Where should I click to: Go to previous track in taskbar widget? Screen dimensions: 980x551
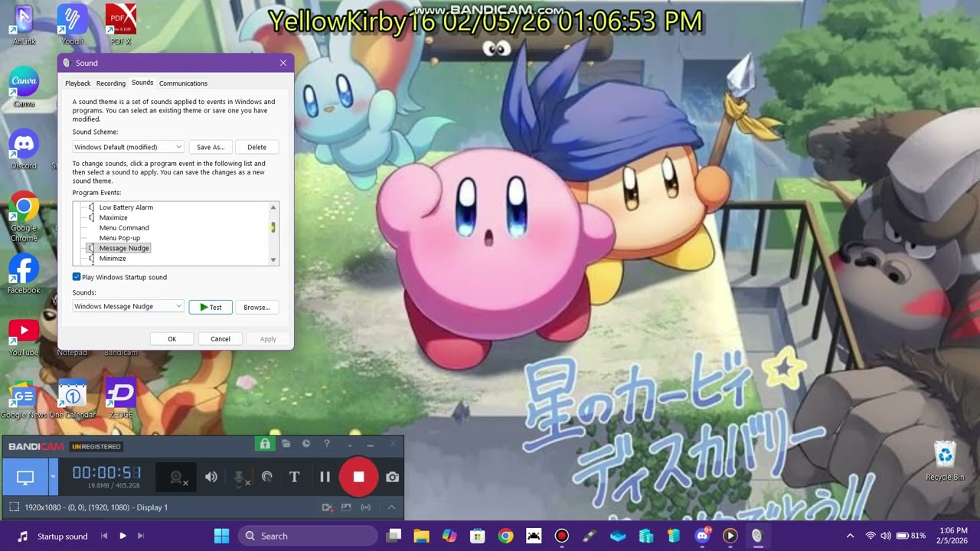click(x=104, y=536)
